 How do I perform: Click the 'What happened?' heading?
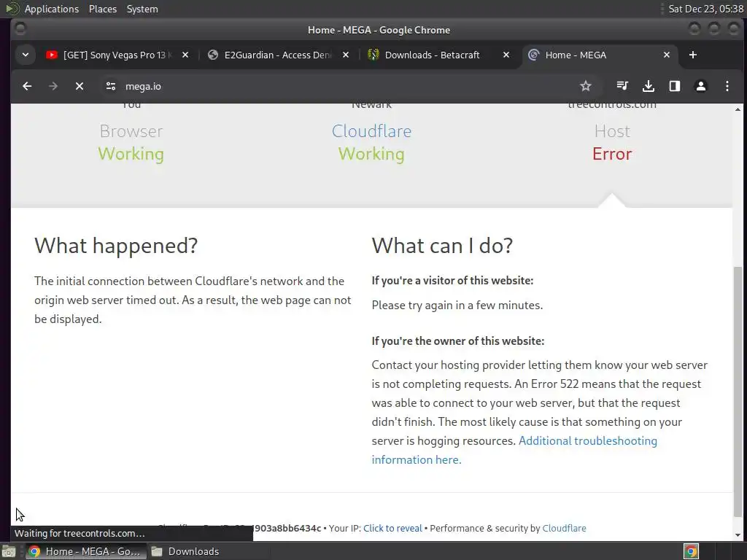click(x=116, y=246)
